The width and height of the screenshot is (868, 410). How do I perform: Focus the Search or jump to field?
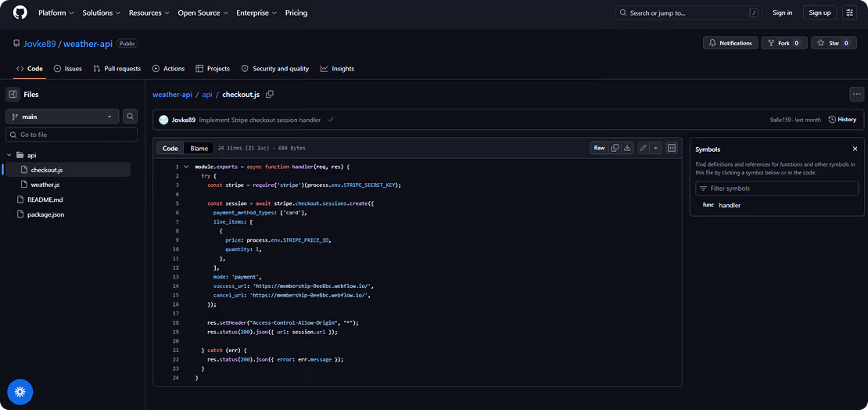tap(689, 13)
